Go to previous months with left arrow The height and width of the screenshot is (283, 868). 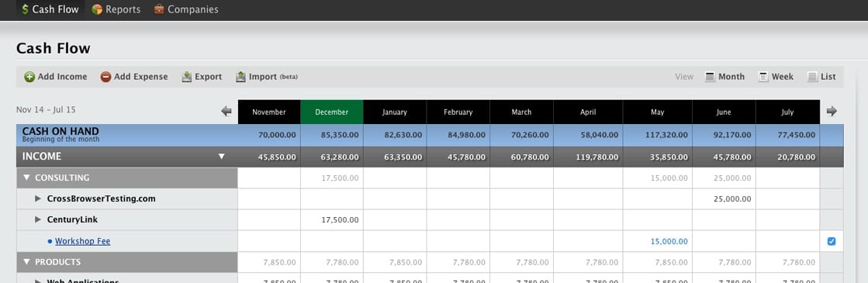coord(227,112)
